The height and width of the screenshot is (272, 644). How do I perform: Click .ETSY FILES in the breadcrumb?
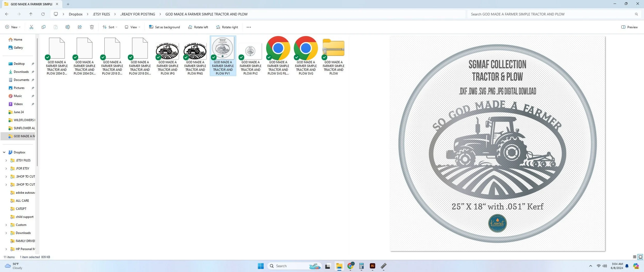coord(101,14)
